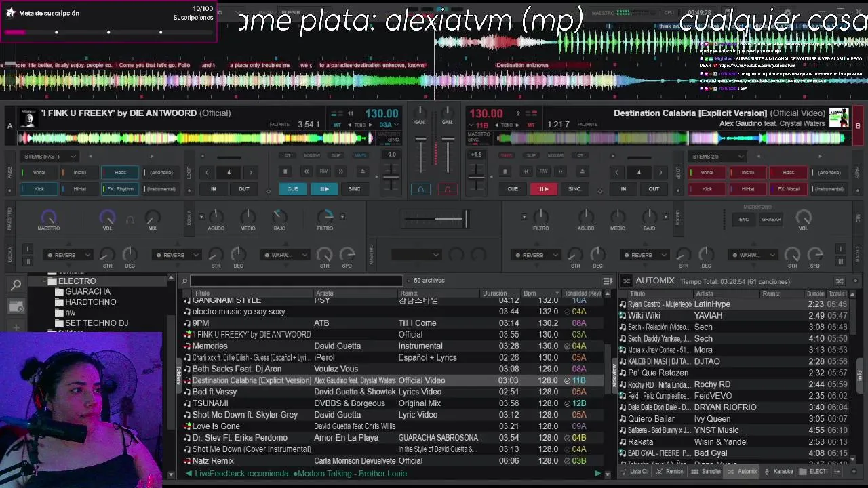Toggle FX: Rhythm pad on deck A

[x=120, y=189]
